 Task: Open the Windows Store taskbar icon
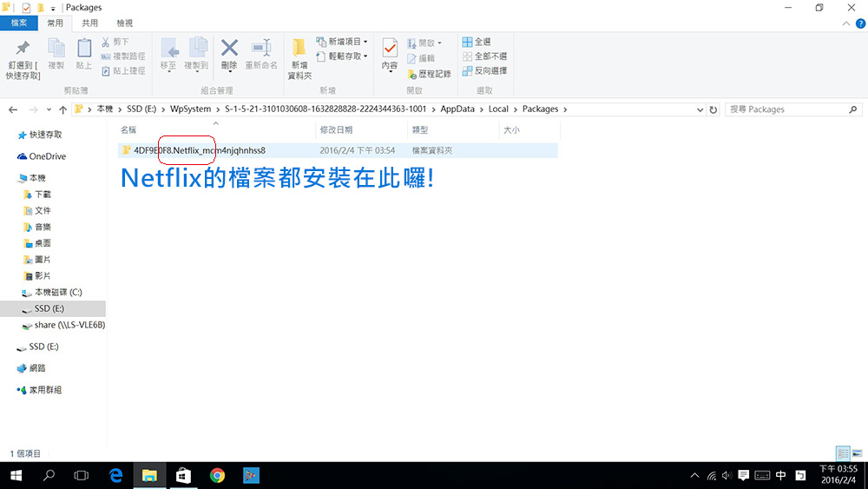click(x=183, y=475)
